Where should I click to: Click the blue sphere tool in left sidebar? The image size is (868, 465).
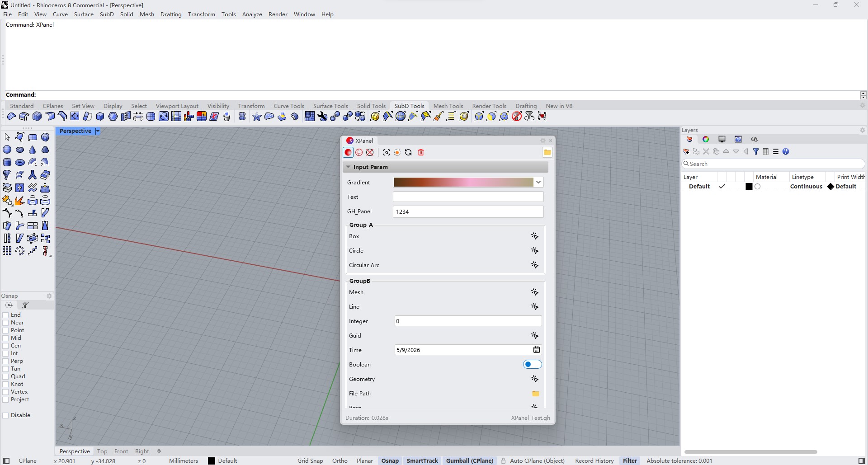[x=7, y=150]
